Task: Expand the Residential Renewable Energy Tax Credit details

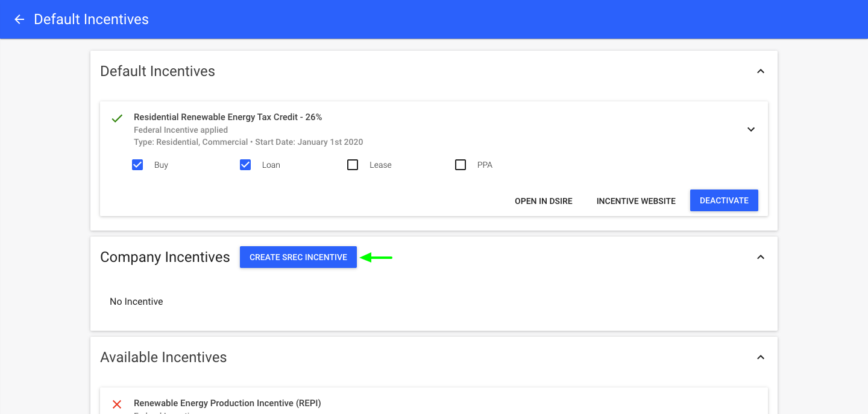Action: [751, 129]
